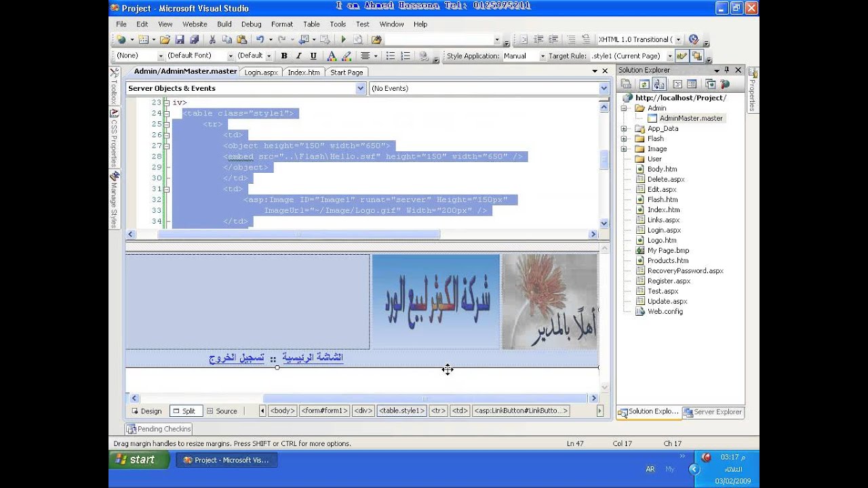Collapse the Admin folder node
Image resolution: width=868 pixels, height=488 pixels.
coord(624,108)
